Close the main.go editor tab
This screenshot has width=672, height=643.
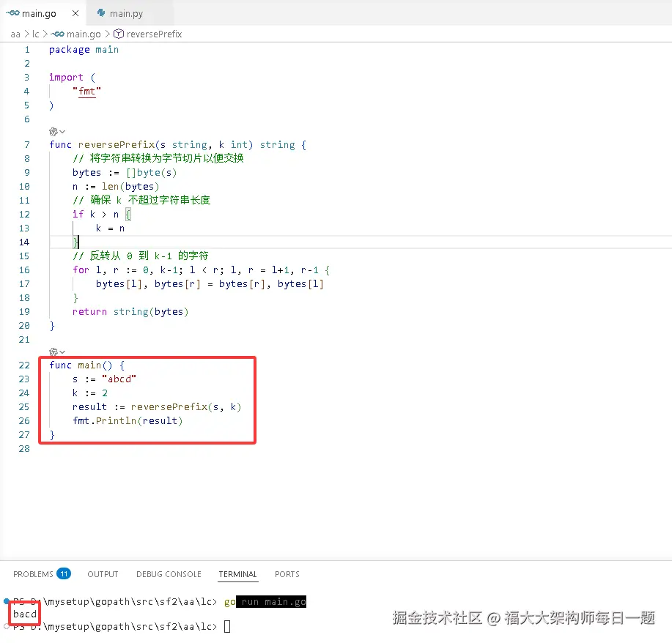tap(75, 13)
